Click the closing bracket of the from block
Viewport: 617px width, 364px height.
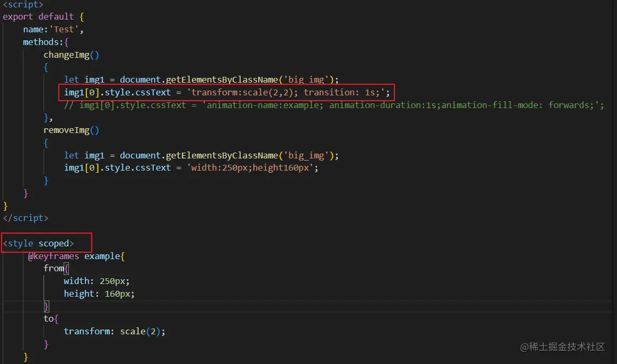(46, 306)
